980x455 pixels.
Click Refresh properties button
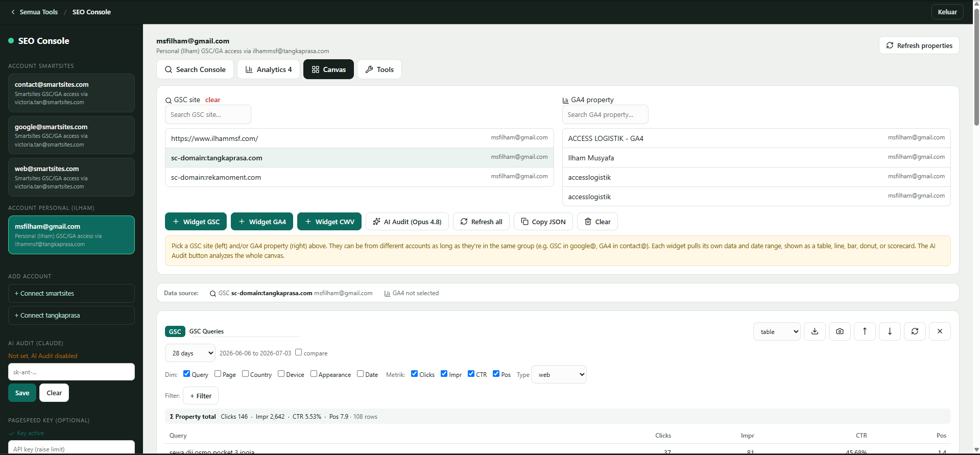pos(919,45)
